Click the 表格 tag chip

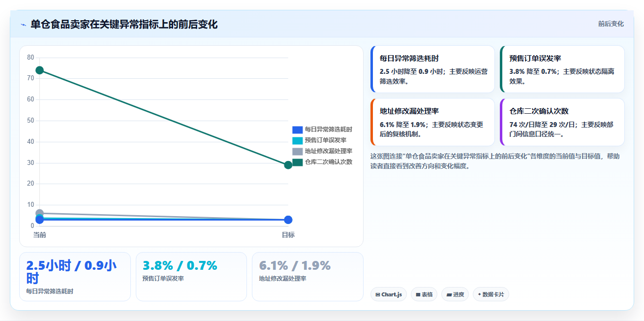click(424, 294)
